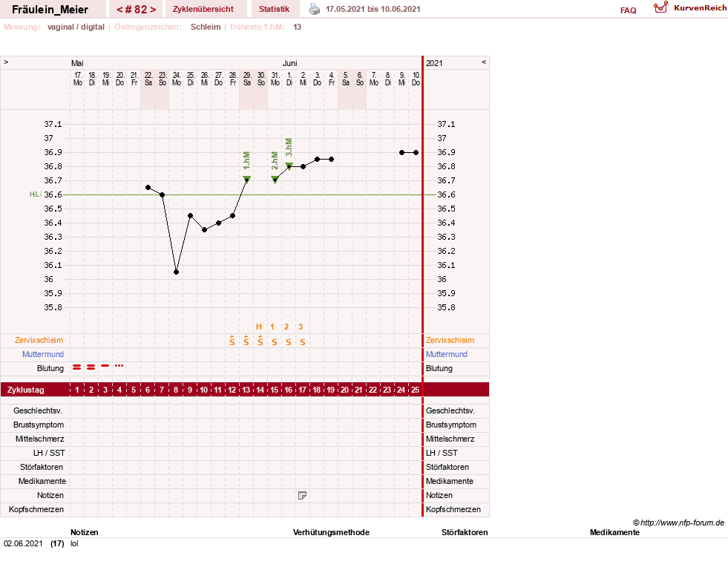This screenshot has height=576, width=728.
Task: Click the Geschlechtsv. left row label
Action: pyautogui.click(x=38, y=410)
